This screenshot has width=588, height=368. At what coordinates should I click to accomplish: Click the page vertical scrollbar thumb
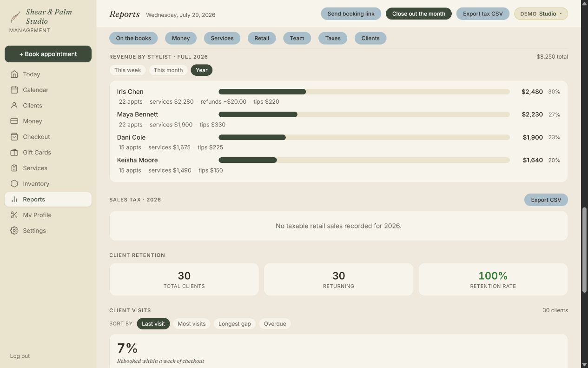584,250
